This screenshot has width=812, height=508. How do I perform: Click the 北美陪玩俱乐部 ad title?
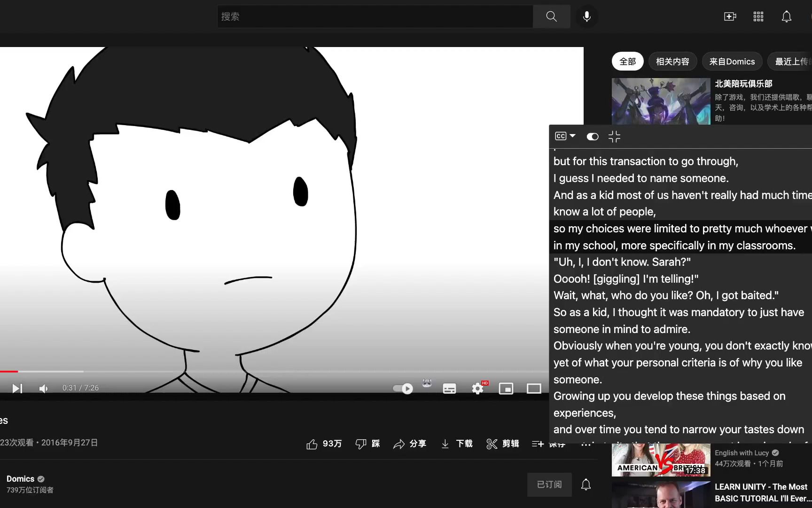click(743, 84)
